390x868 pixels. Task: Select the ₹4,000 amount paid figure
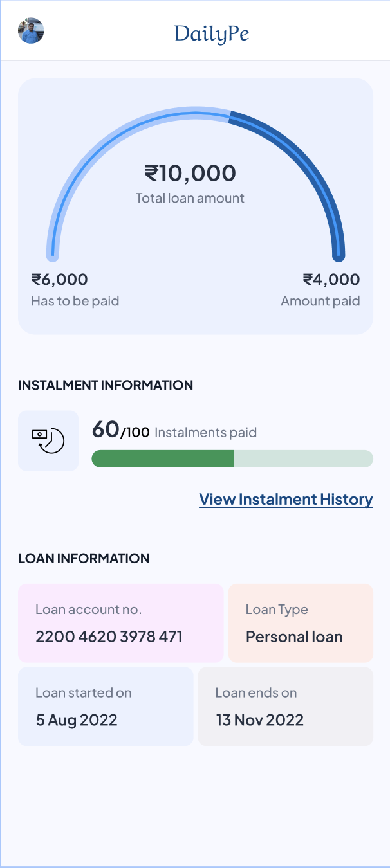[331, 279]
